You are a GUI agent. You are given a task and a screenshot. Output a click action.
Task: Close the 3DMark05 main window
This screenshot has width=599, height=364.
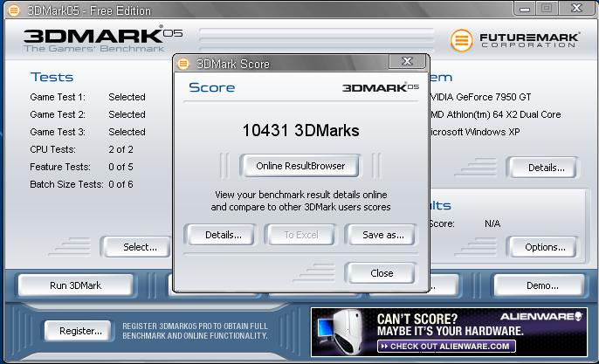pyautogui.click(x=576, y=8)
